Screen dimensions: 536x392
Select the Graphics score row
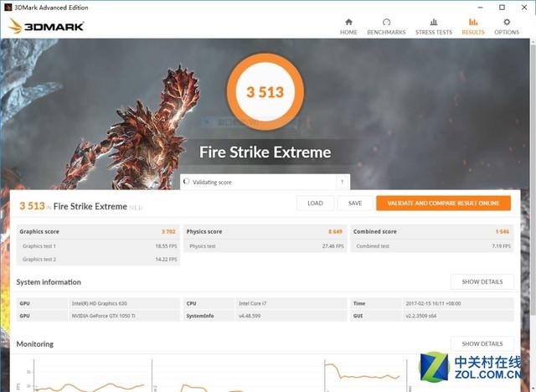click(98, 231)
